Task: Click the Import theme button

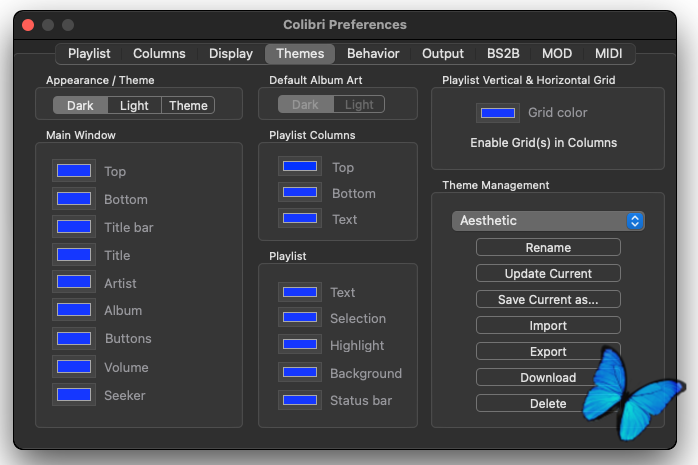Action: click(x=548, y=325)
